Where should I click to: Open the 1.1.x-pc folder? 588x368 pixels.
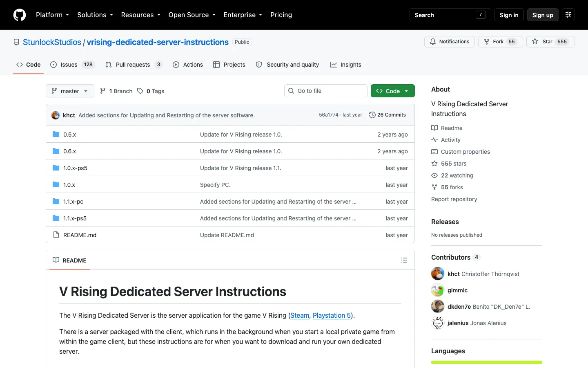[x=73, y=202]
